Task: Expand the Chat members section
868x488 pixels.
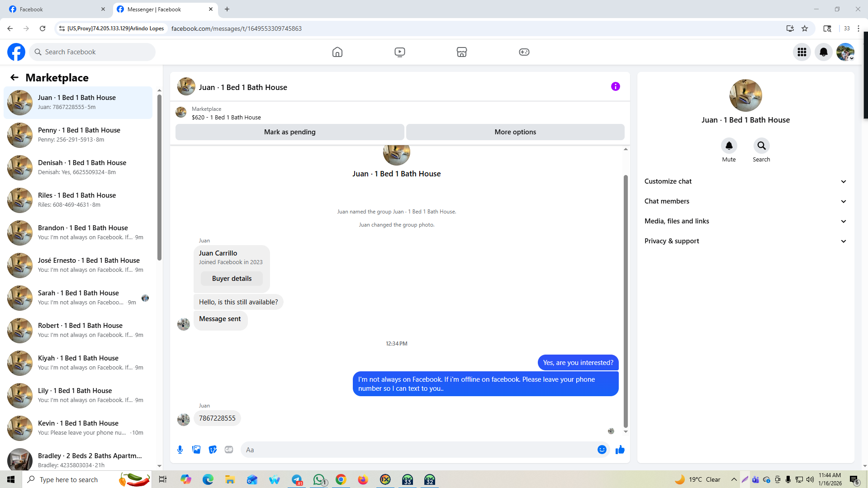Action: click(745, 201)
